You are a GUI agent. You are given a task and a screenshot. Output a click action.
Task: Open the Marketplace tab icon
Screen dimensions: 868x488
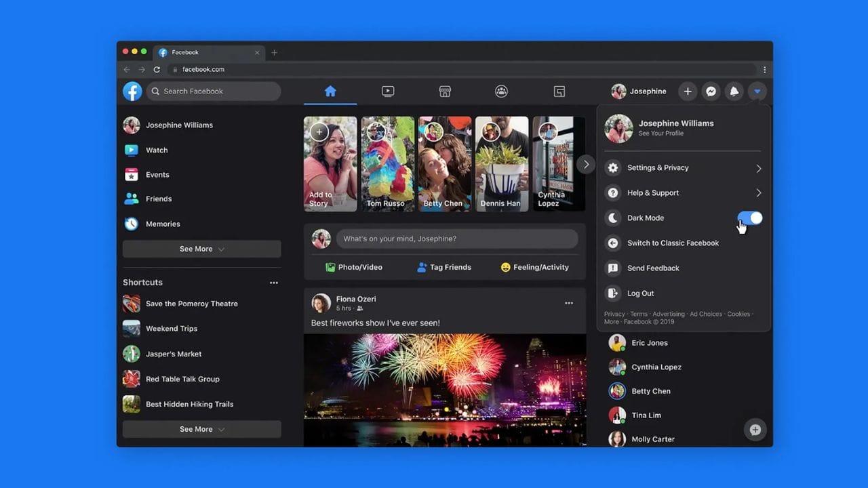(x=445, y=91)
